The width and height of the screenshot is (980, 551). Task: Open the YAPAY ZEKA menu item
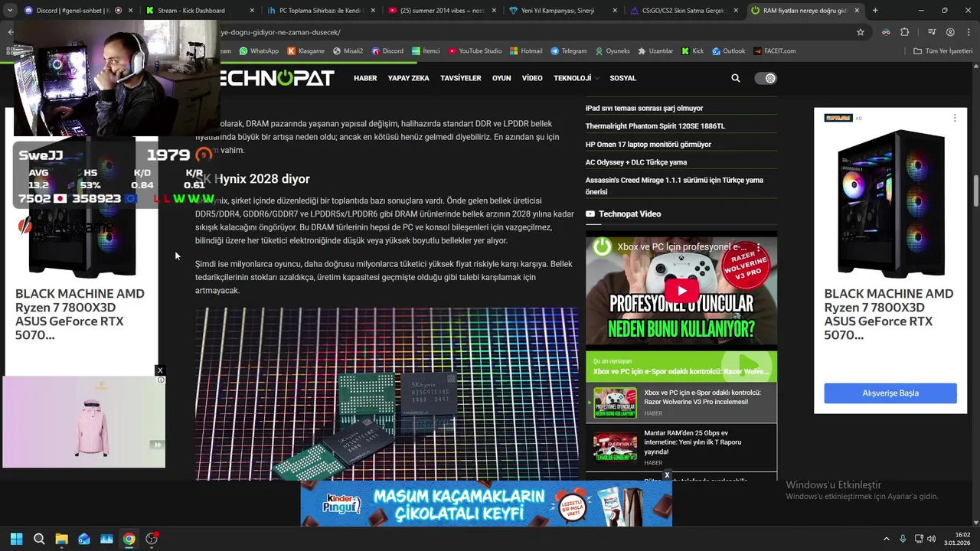click(x=408, y=78)
